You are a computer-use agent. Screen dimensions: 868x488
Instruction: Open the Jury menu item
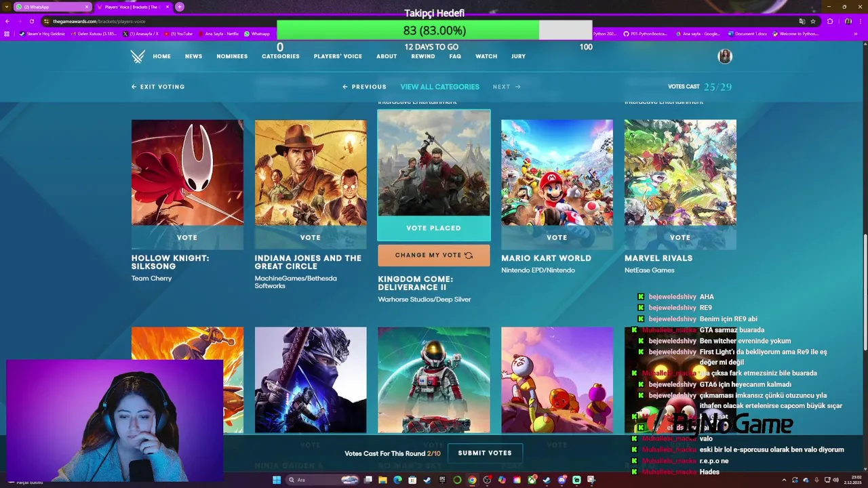519,56
